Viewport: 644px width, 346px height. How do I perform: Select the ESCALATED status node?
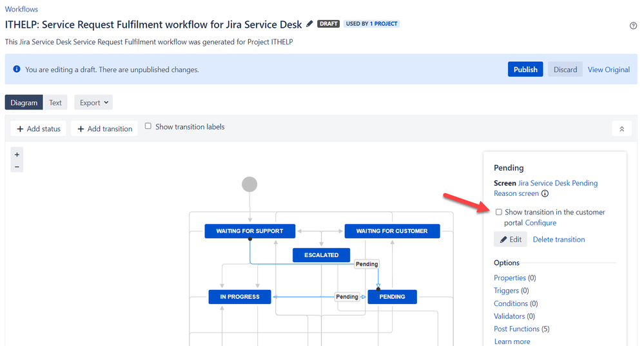pyautogui.click(x=321, y=255)
